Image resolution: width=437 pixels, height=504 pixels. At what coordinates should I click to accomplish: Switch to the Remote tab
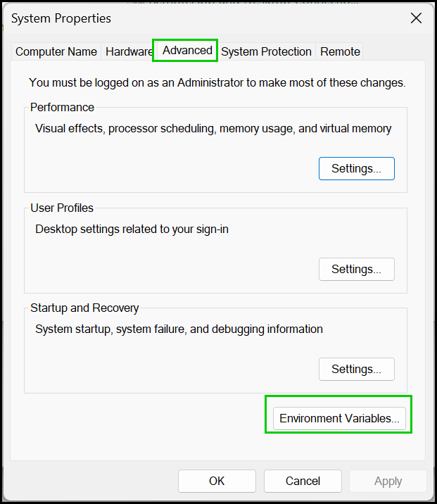[340, 51]
